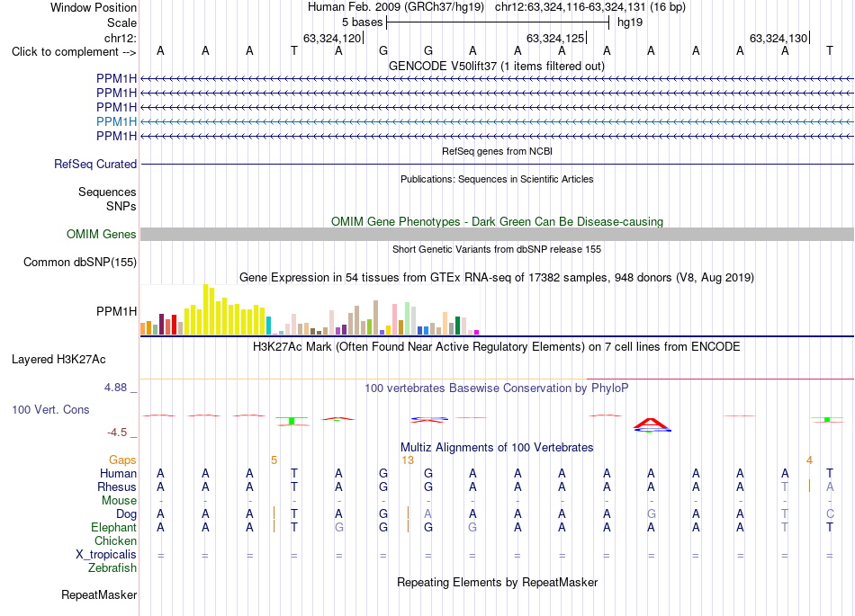Open GENCODE V50lift37 track title

coord(496,66)
